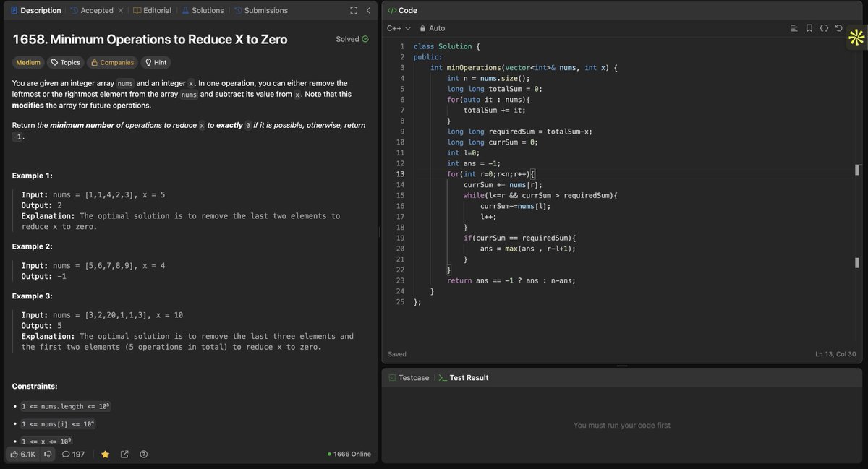Click the Topics tag button
868x469 pixels.
click(65, 63)
